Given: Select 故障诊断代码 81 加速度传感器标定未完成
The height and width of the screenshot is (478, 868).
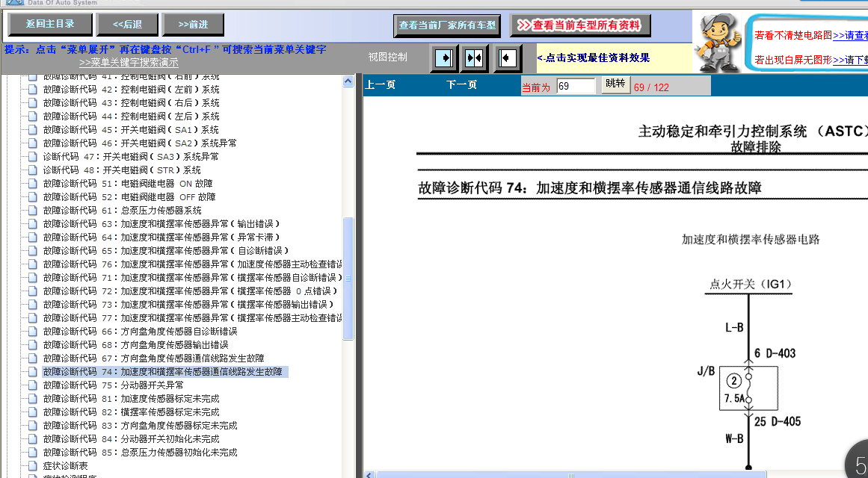Looking at the screenshot, I should 131,399.
